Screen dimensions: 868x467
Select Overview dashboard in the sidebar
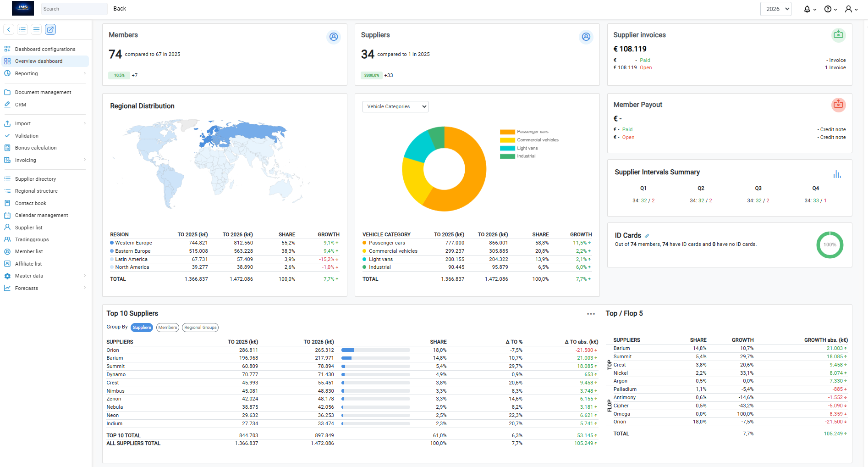45,61
